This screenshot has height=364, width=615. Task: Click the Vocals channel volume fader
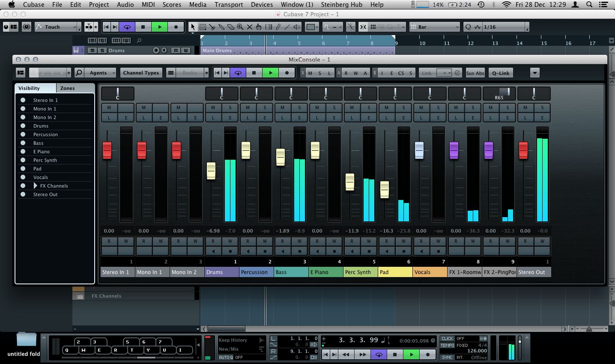419,150
